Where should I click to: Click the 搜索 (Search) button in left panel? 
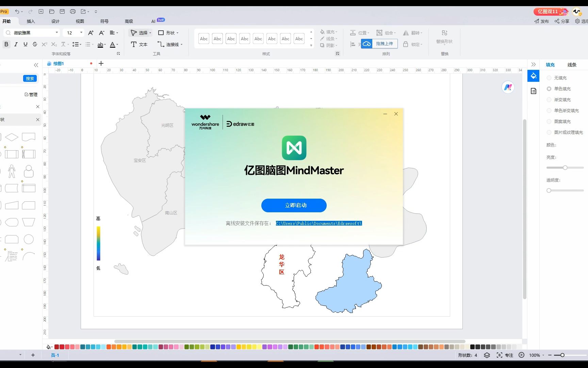(x=30, y=78)
